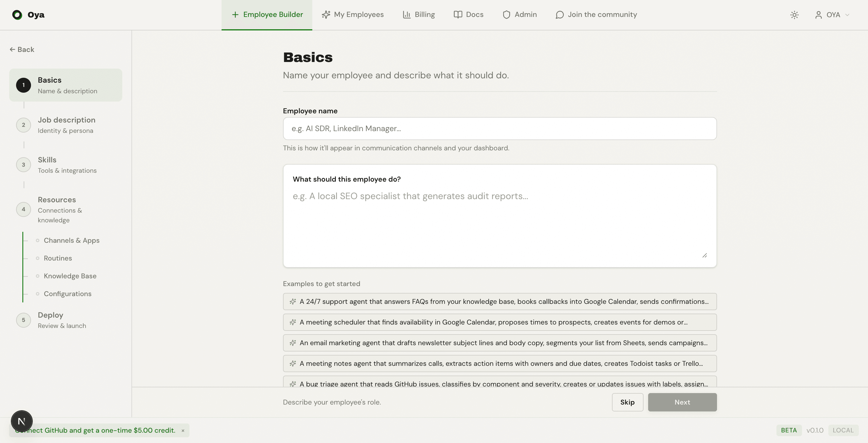This screenshot has width=868, height=443.
Task: Expand the OYA account dropdown chevron
Action: click(848, 15)
